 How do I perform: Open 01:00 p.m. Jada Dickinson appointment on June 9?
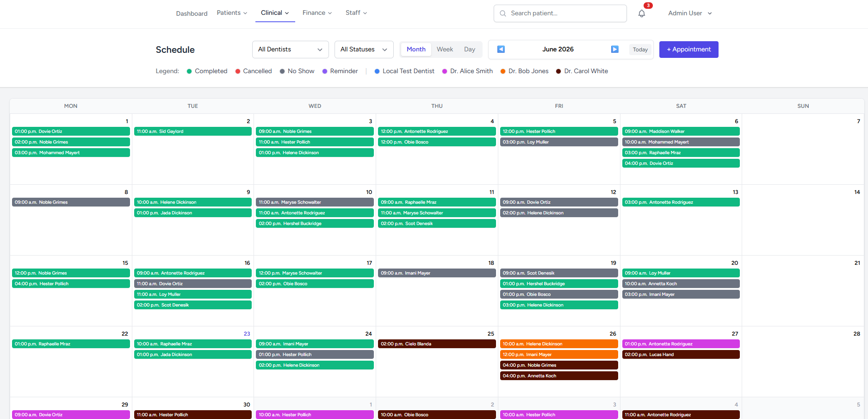pyautogui.click(x=193, y=213)
